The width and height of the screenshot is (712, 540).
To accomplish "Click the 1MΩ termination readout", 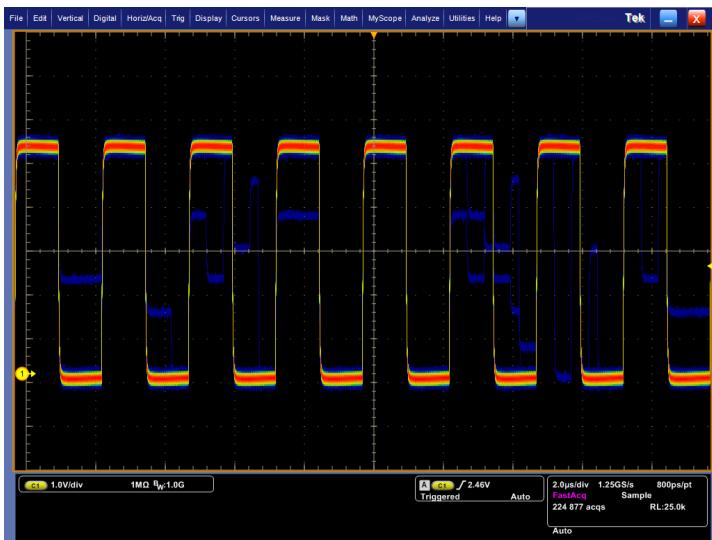I will (140, 485).
